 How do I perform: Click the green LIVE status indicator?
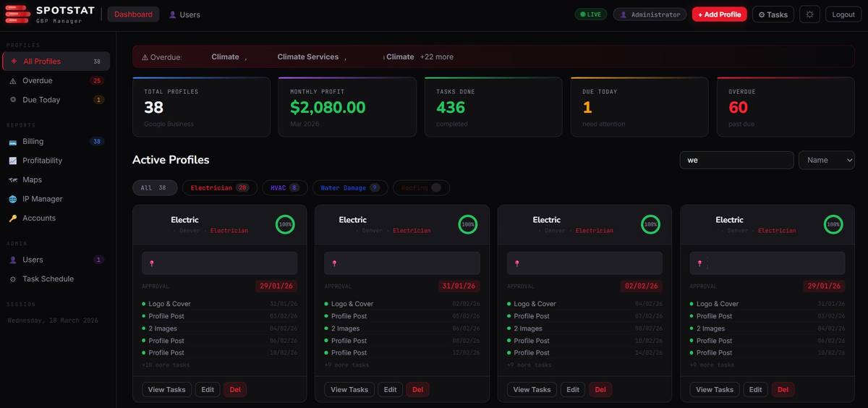(591, 14)
